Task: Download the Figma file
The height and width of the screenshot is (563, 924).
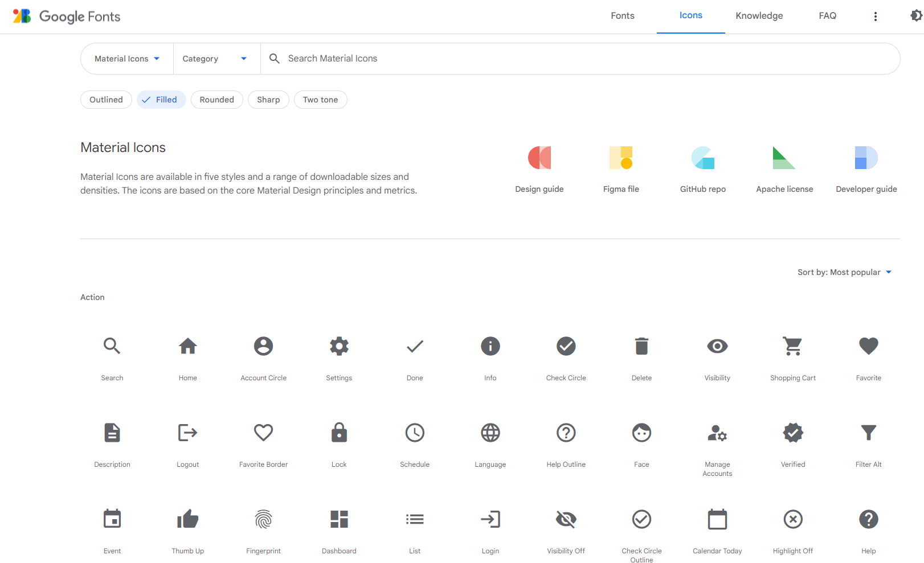Action: (621, 169)
